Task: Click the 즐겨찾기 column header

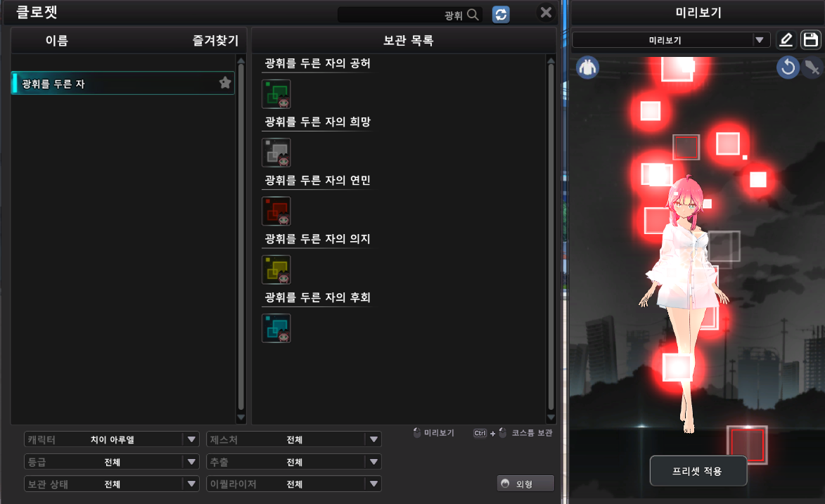Action: click(x=215, y=41)
